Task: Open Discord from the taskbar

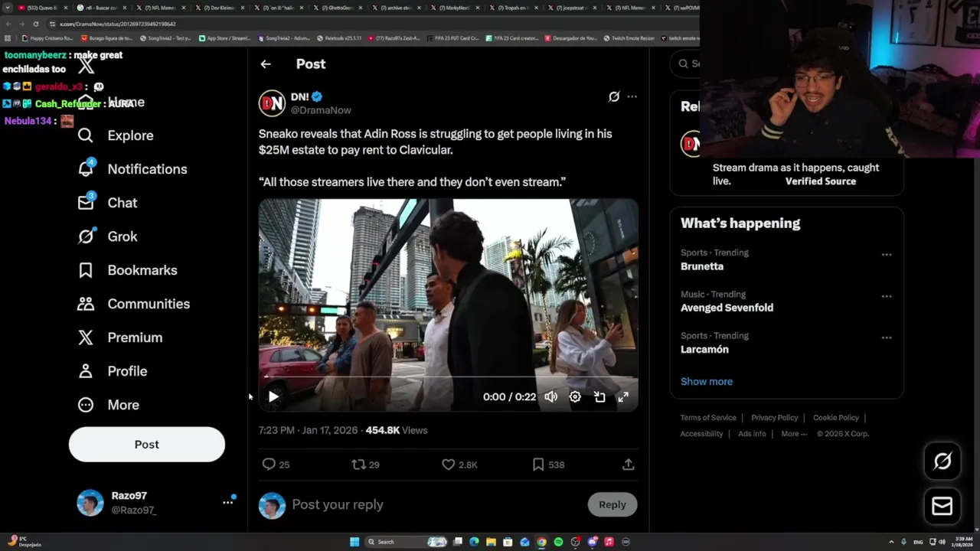Action: [592, 542]
